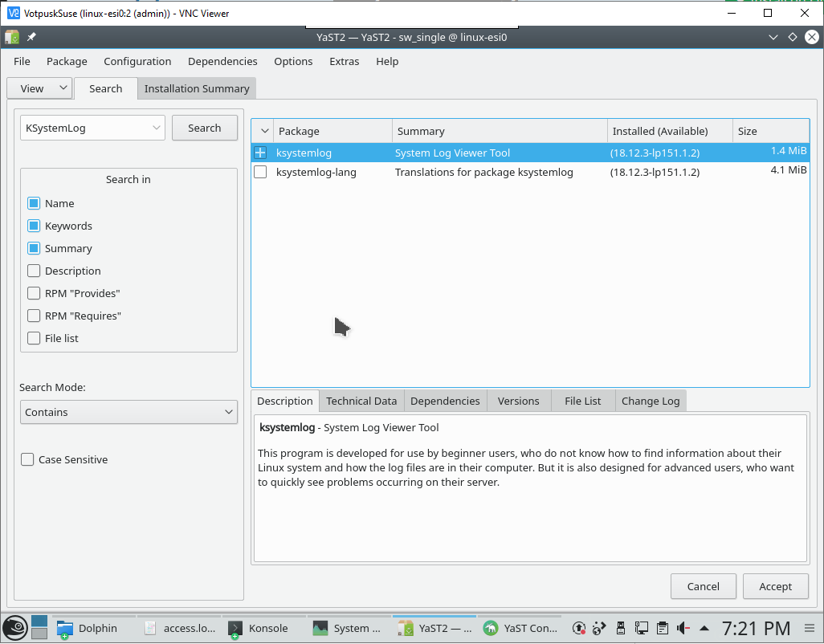The image size is (824, 644).
Task: Click the 7:21 PM clock
Action: [x=756, y=628]
